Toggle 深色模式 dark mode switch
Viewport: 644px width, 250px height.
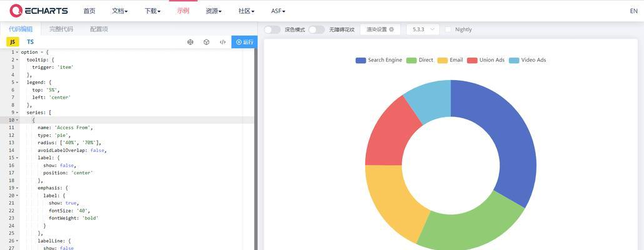click(x=273, y=29)
